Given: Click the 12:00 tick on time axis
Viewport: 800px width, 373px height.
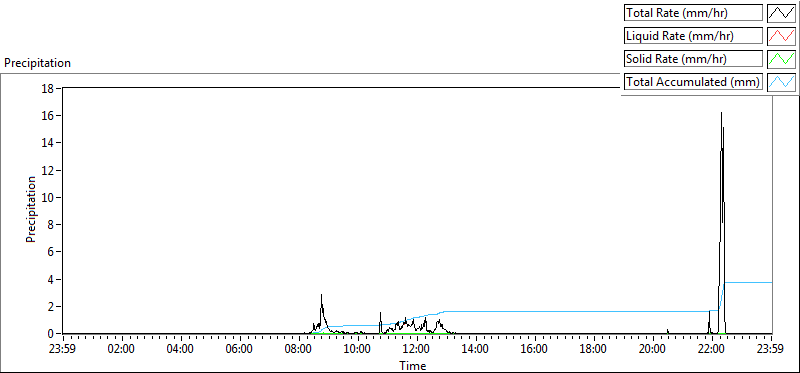Looking at the screenshot, I should (417, 350).
